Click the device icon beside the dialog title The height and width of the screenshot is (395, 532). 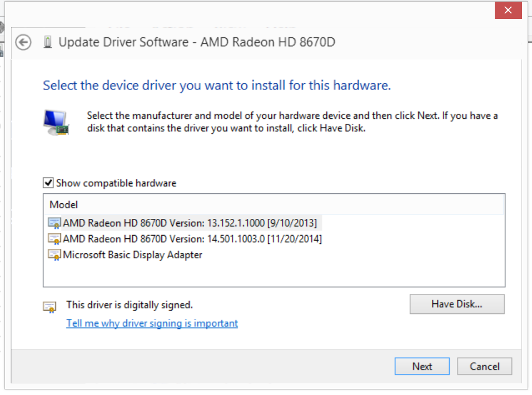pos(48,42)
